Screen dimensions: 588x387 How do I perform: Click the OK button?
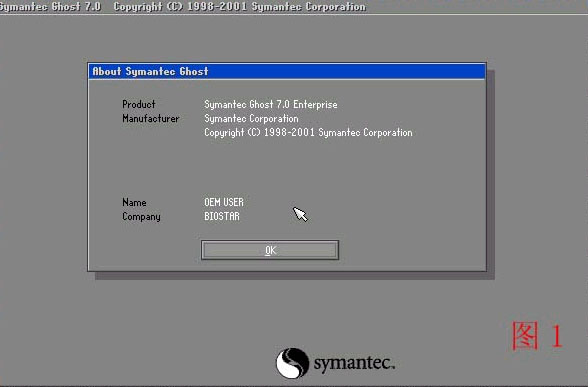point(270,250)
